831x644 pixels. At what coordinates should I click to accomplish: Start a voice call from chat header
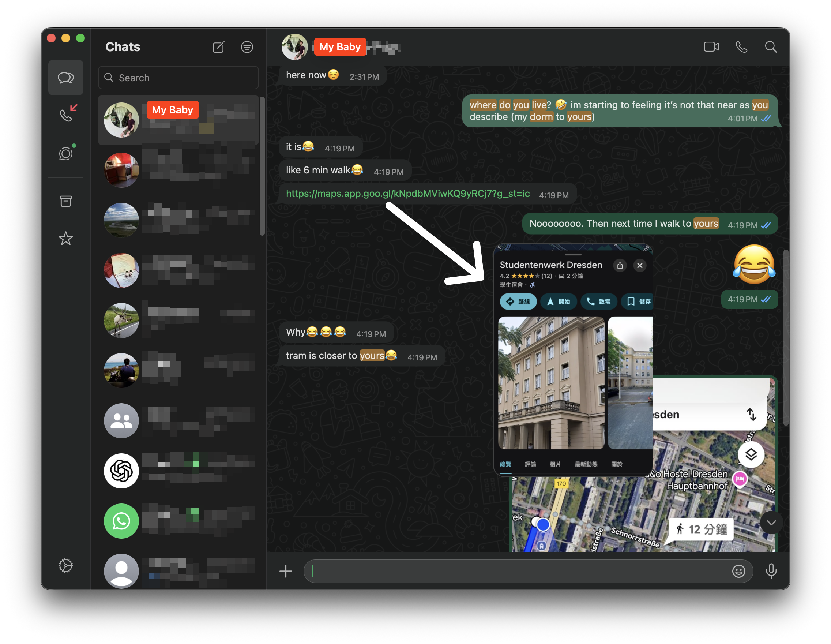(x=741, y=47)
